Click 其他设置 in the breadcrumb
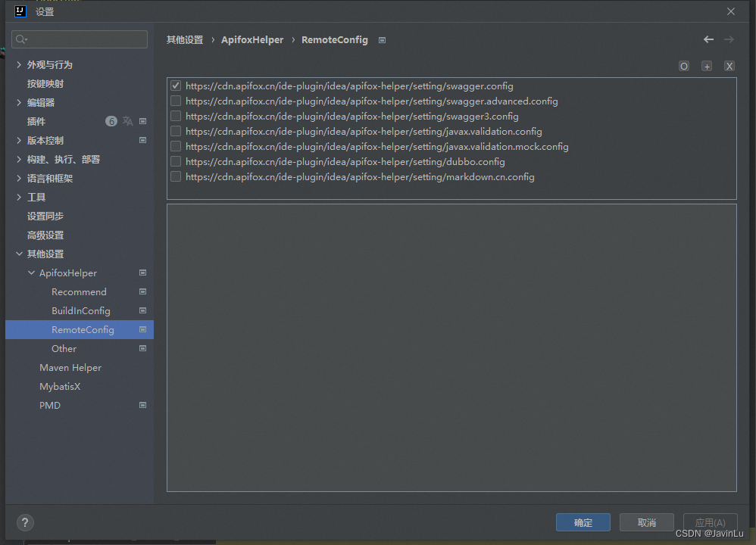 (185, 40)
